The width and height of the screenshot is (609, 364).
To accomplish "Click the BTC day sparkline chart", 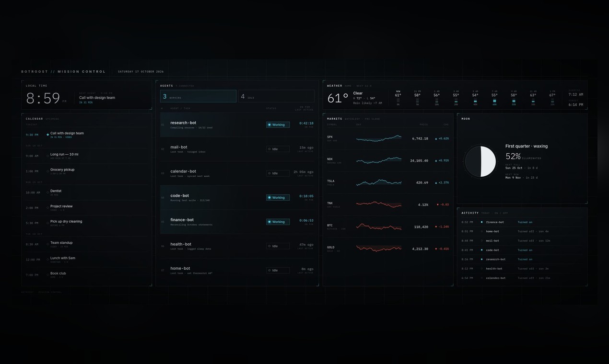I will click(379, 227).
